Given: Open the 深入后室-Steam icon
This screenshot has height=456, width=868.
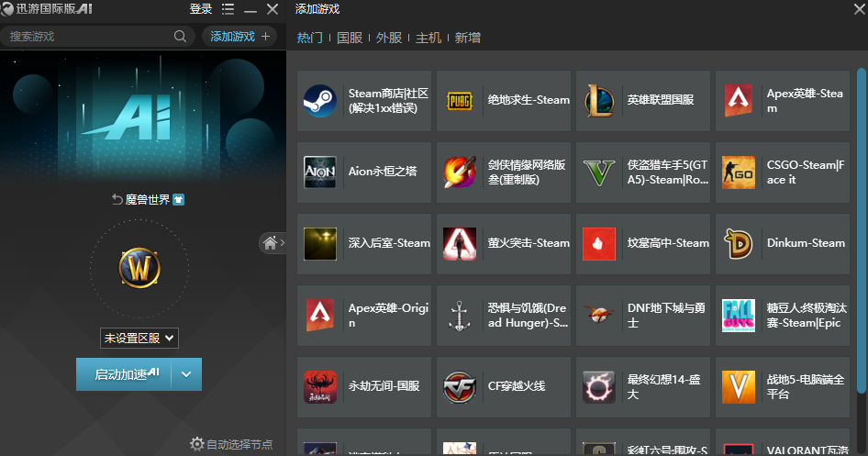Looking at the screenshot, I should [320, 243].
